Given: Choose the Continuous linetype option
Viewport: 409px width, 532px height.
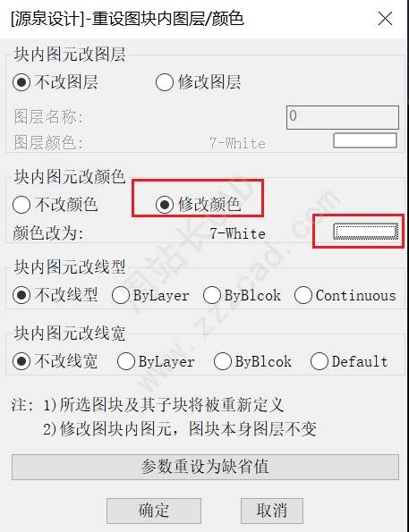Looking at the screenshot, I should pyautogui.click(x=345, y=295).
